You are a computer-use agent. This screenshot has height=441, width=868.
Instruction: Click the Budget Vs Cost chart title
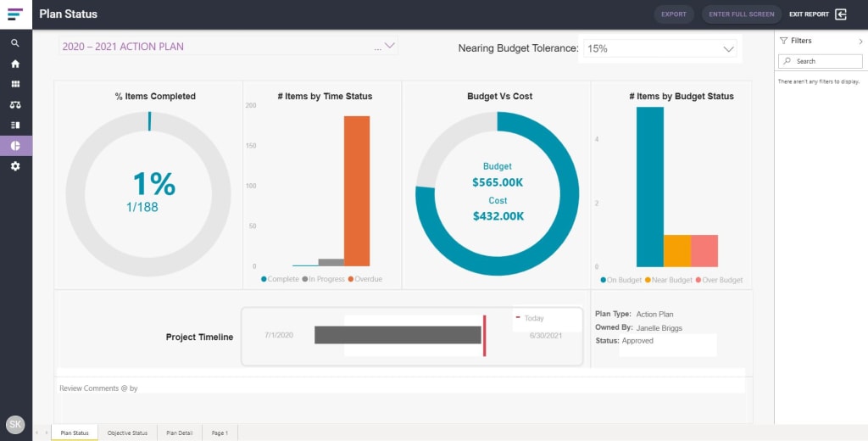[x=500, y=97]
